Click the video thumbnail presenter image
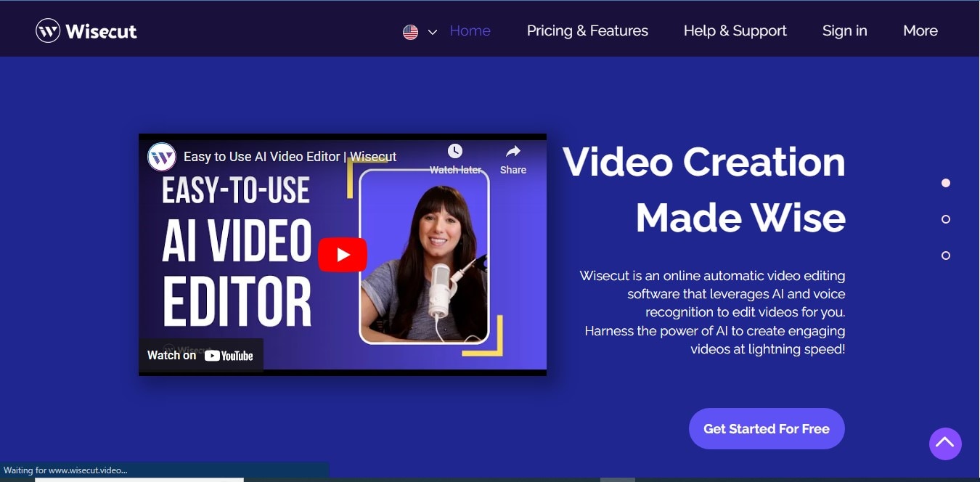Viewport: 980px width, 482px height. [x=425, y=256]
